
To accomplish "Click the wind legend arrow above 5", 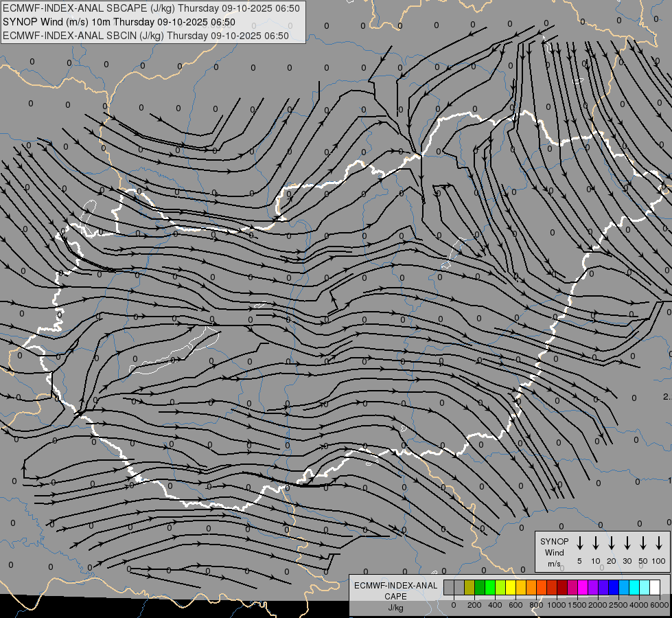I will coord(579,543).
